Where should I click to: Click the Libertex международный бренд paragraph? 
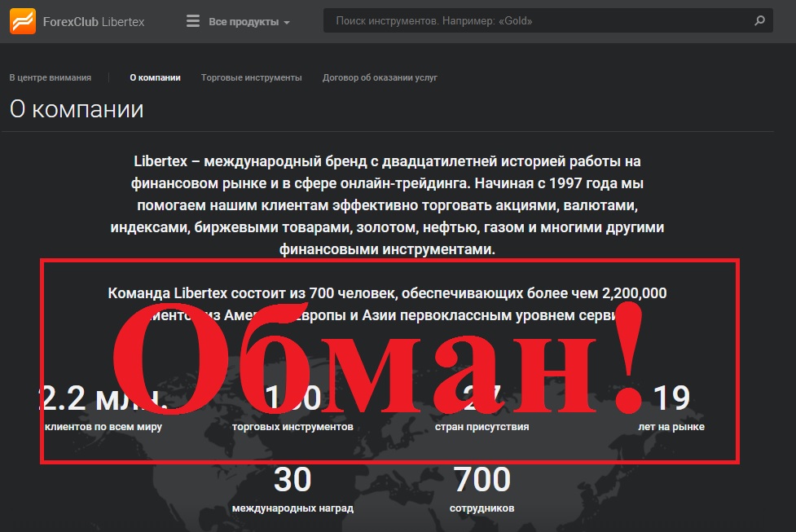pos(387,205)
